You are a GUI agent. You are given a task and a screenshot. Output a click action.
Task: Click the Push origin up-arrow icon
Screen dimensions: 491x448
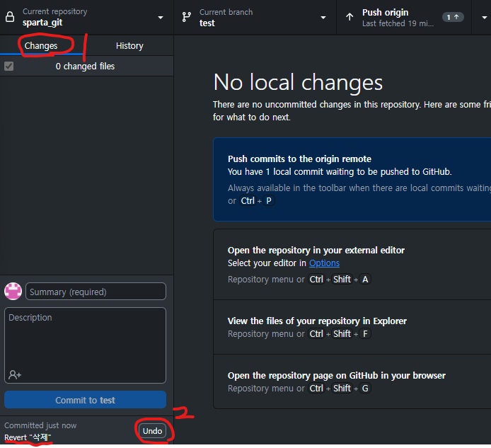point(350,17)
